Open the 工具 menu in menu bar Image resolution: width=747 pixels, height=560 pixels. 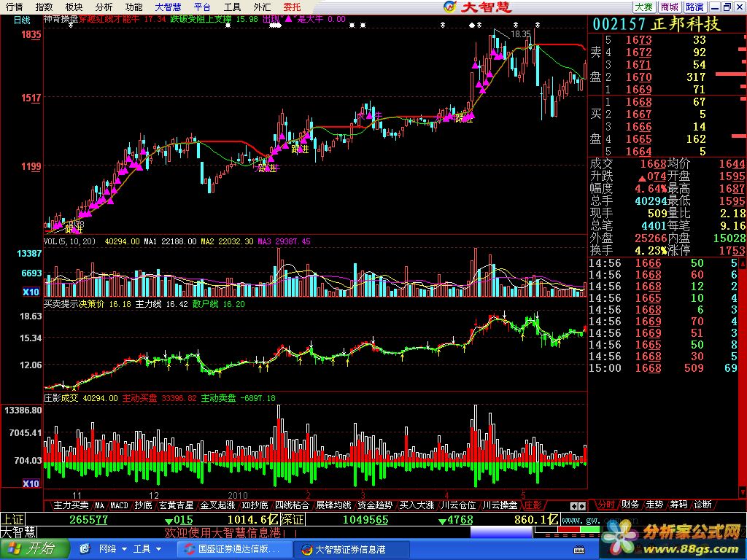point(232,7)
